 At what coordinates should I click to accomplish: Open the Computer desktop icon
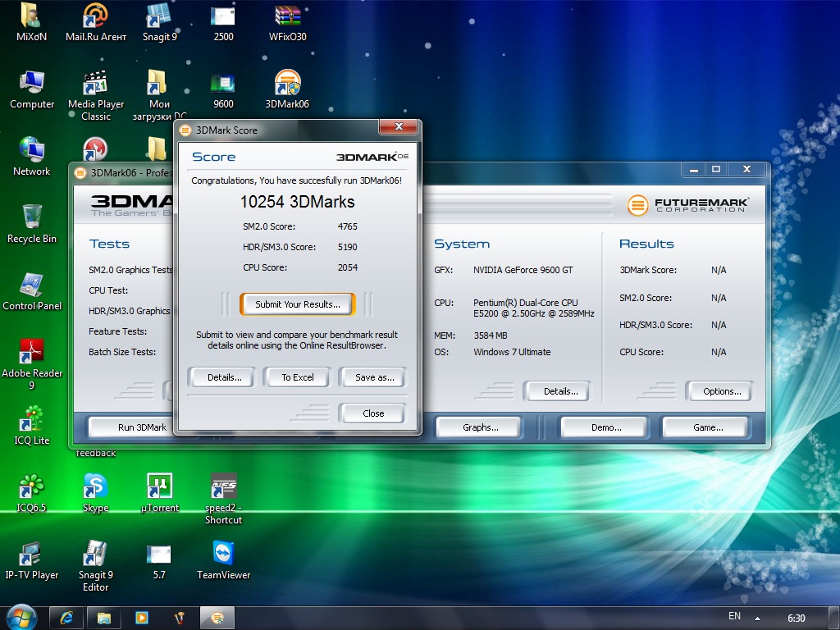click(x=32, y=90)
